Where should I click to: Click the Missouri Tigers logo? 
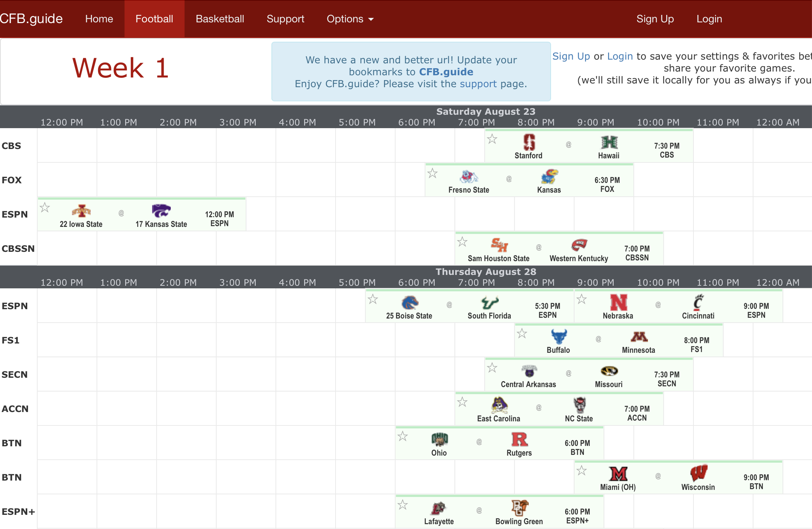pyautogui.click(x=609, y=371)
